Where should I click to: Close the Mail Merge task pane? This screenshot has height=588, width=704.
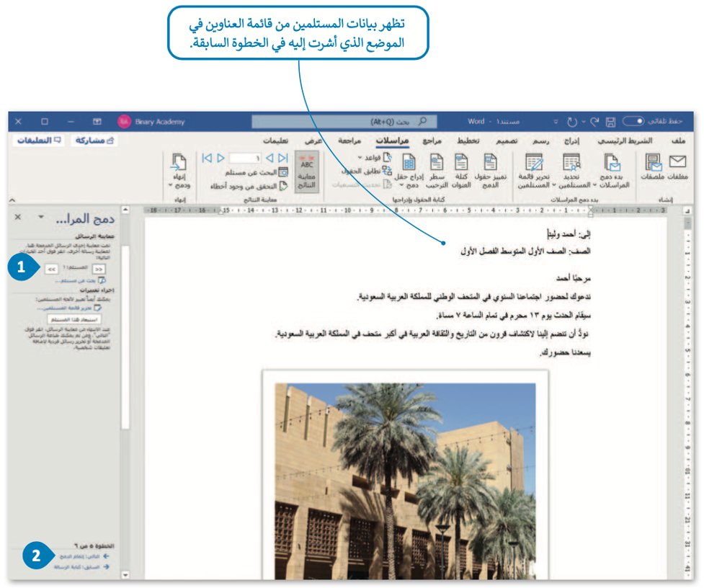(x=17, y=217)
